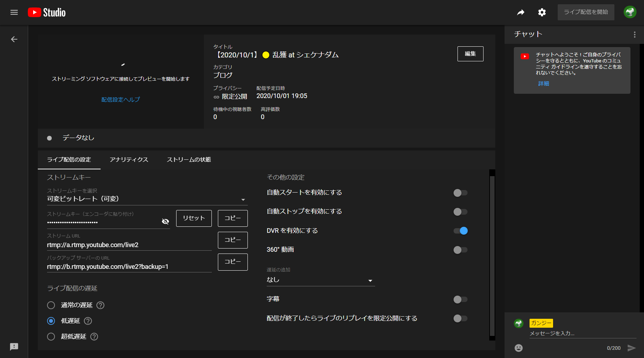Toggle replay 限定公開 after stream ends switch
Screen dimensions: 644x358
(460, 318)
